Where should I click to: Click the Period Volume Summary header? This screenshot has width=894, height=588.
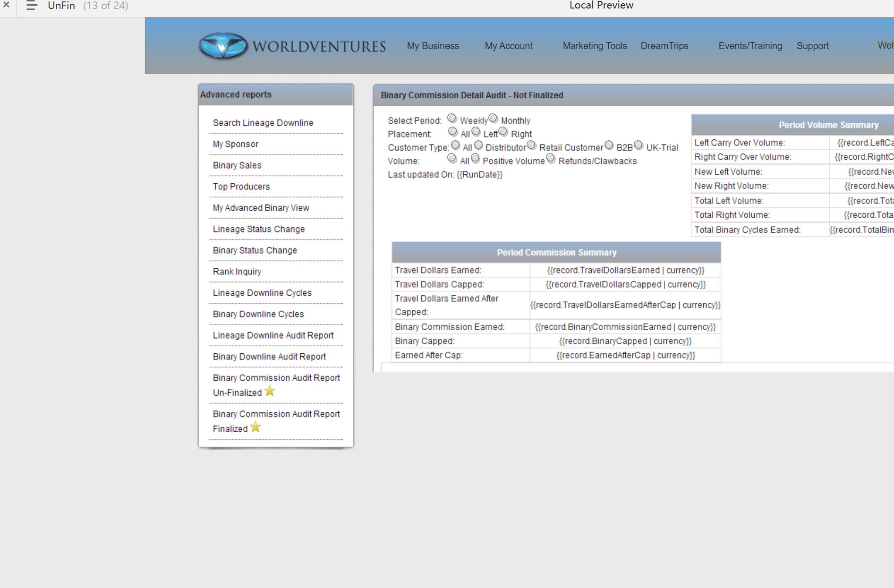pos(828,125)
